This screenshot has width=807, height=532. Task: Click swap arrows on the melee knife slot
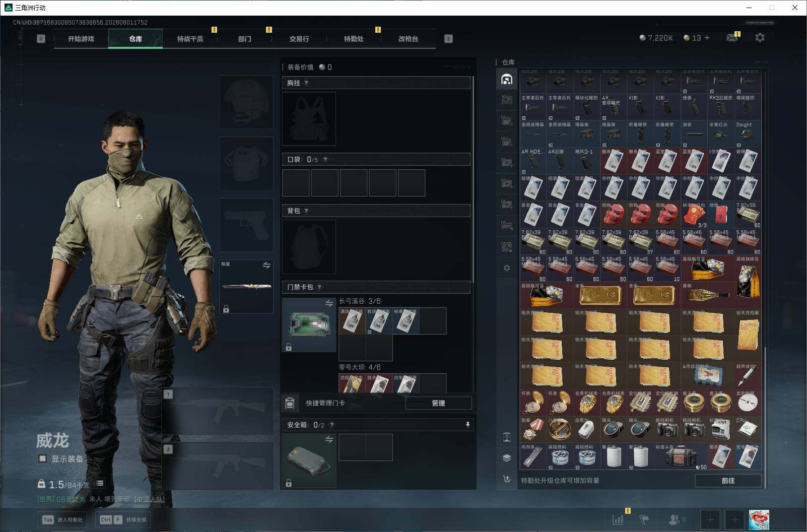pos(266,265)
